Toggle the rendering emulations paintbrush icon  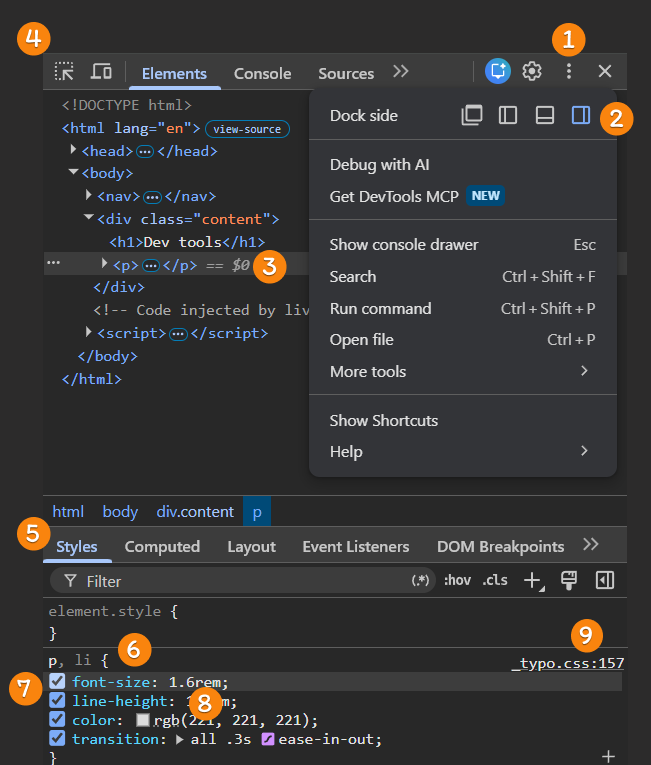(569, 581)
